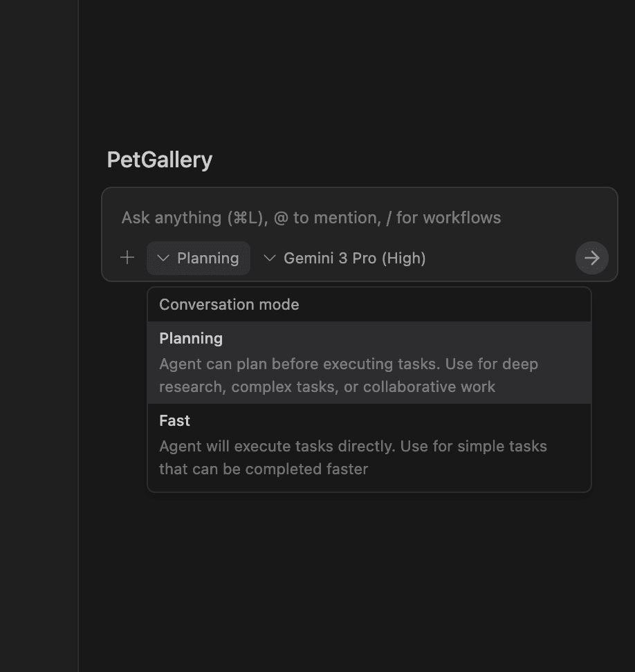Image resolution: width=635 pixels, height=672 pixels.
Task: Focus the Ask anything input field
Action: 360,218
